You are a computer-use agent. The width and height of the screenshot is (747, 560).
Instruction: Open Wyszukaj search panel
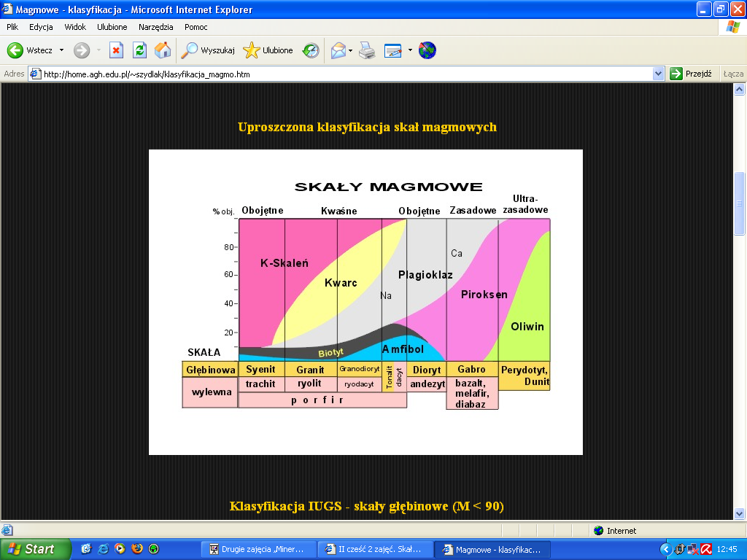tap(209, 50)
